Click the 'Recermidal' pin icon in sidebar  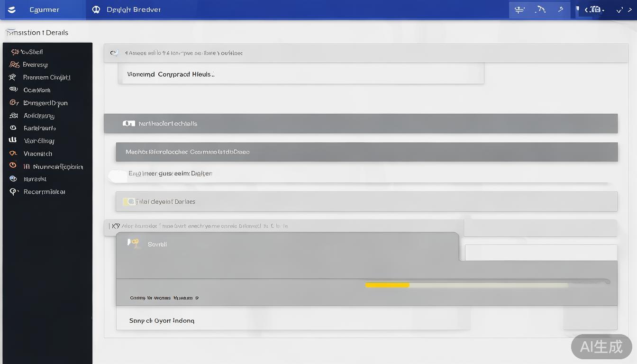click(13, 191)
